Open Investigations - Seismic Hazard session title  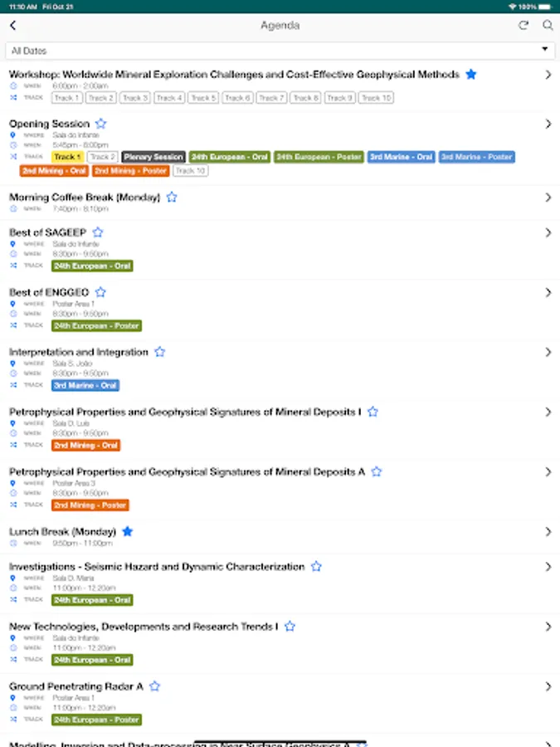tap(157, 567)
